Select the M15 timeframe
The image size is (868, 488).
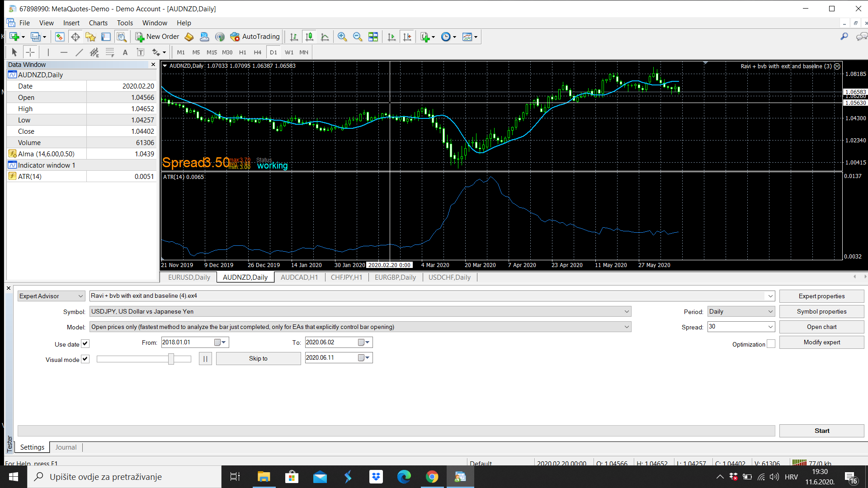click(212, 52)
